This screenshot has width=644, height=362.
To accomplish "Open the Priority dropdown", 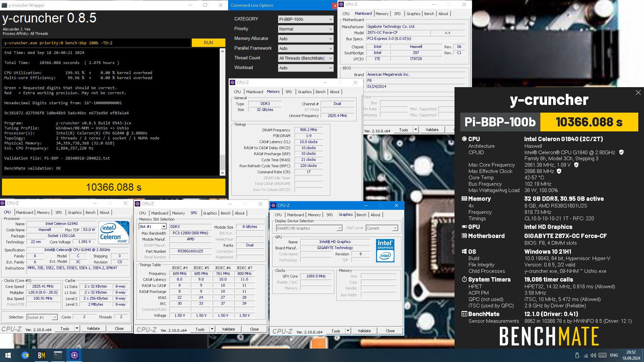I will click(306, 29).
